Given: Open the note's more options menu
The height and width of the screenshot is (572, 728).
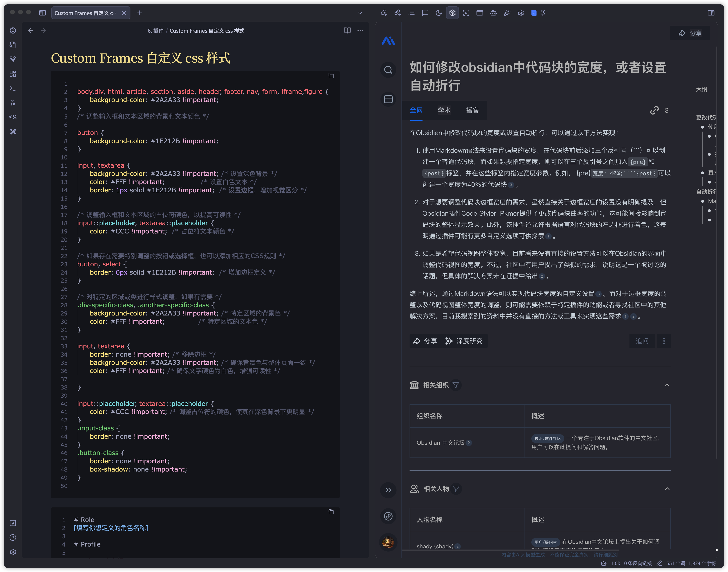Looking at the screenshot, I should coord(360,30).
